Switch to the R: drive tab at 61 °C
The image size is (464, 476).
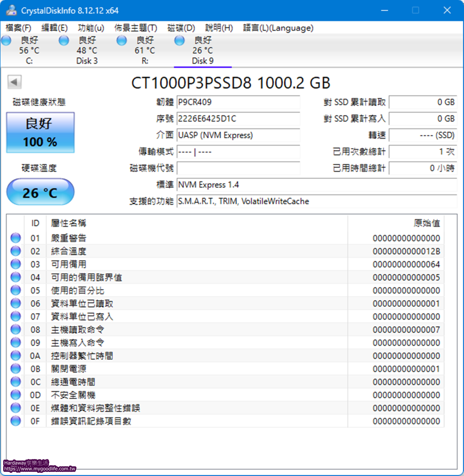[145, 50]
